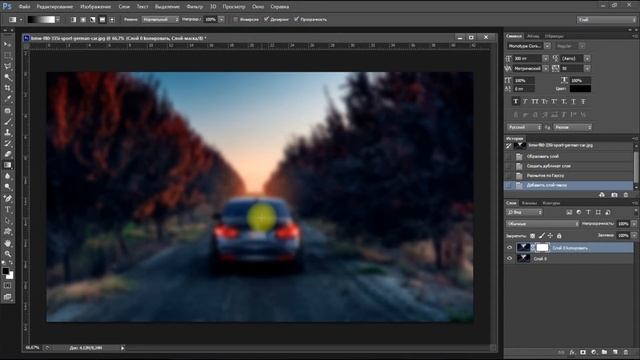Click the text color swatch in Character panel

[580, 88]
